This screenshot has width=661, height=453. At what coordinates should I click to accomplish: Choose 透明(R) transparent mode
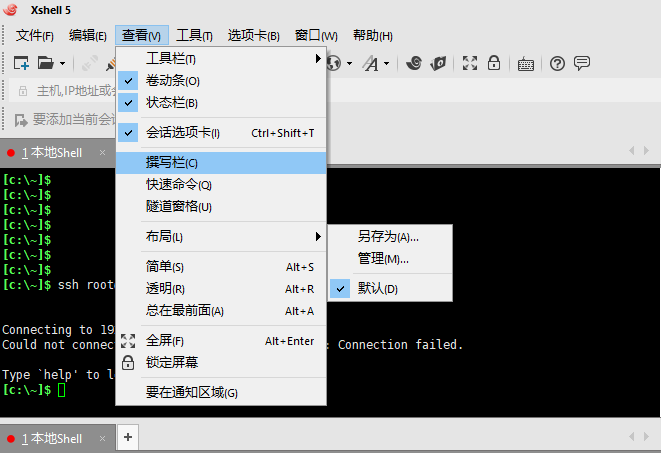point(221,289)
